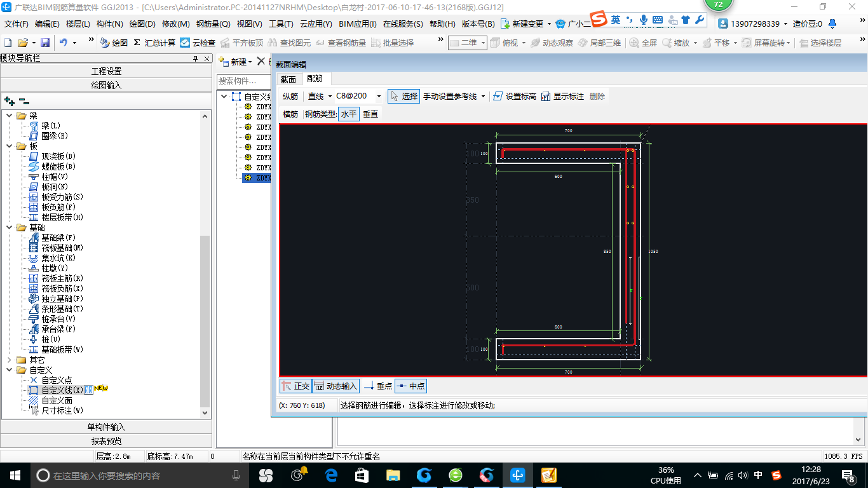868x488 pixels.
Task: Select 水平 rebar type
Action: (x=349, y=114)
